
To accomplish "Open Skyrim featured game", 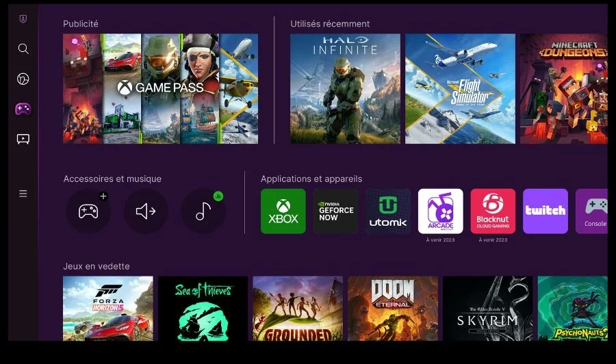I will (487, 309).
